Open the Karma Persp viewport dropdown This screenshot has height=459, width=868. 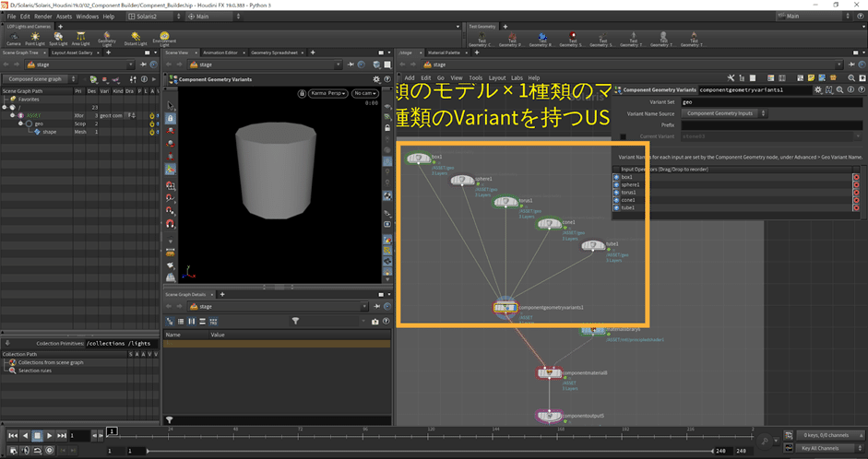pyautogui.click(x=327, y=94)
